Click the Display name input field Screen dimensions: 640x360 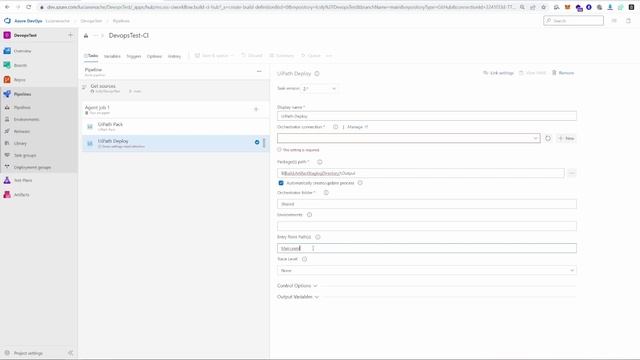click(427, 116)
